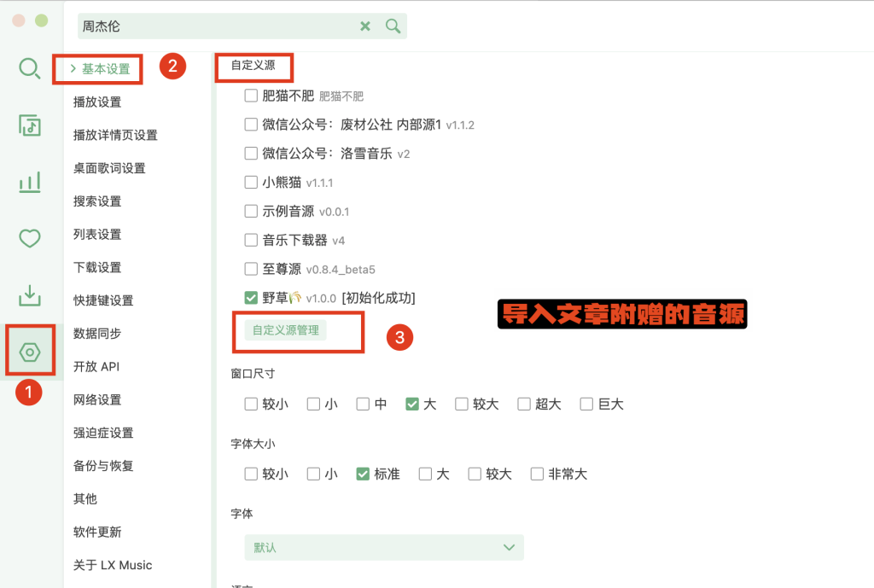The height and width of the screenshot is (588, 874).
Task: Set window size to 较大
Action: tap(462, 404)
